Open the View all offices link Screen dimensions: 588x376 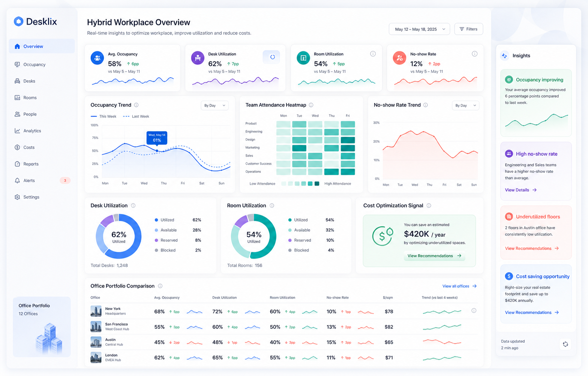pyautogui.click(x=459, y=286)
